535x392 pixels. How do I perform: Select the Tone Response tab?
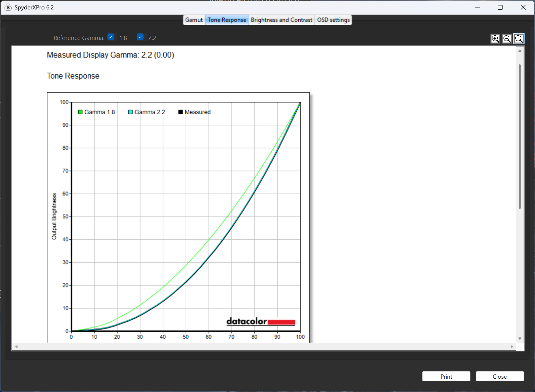pyautogui.click(x=227, y=20)
